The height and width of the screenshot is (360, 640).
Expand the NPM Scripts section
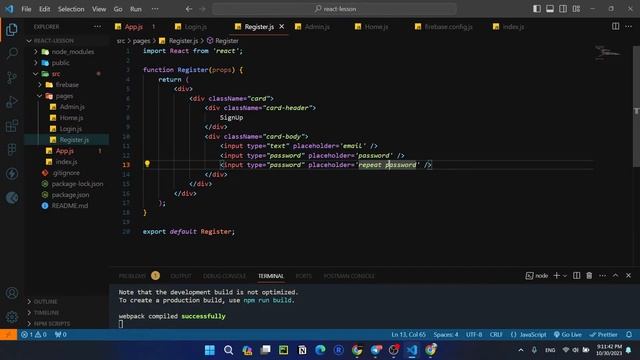pyautogui.click(x=67, y=324)
